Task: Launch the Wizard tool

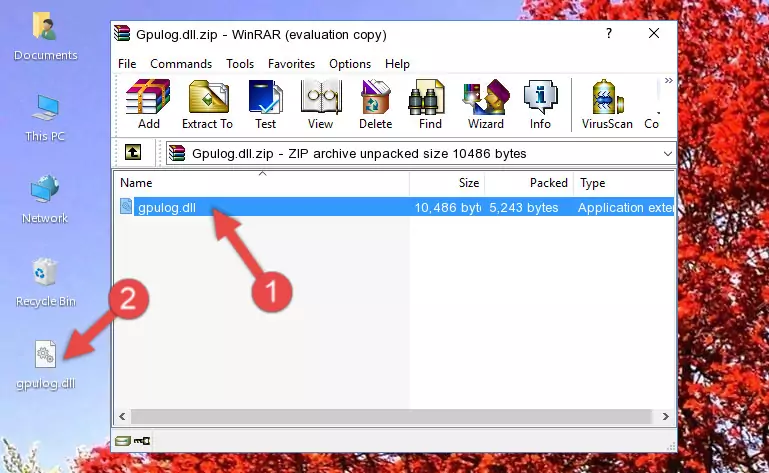Action: [486, 105]
